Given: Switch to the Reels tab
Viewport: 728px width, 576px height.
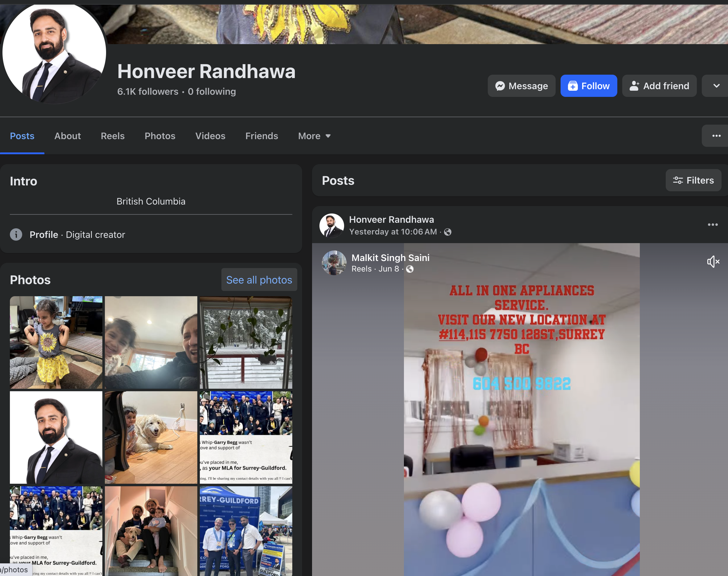Looking at the screenshot, I should pyautogui.click(x=113, y=136).
